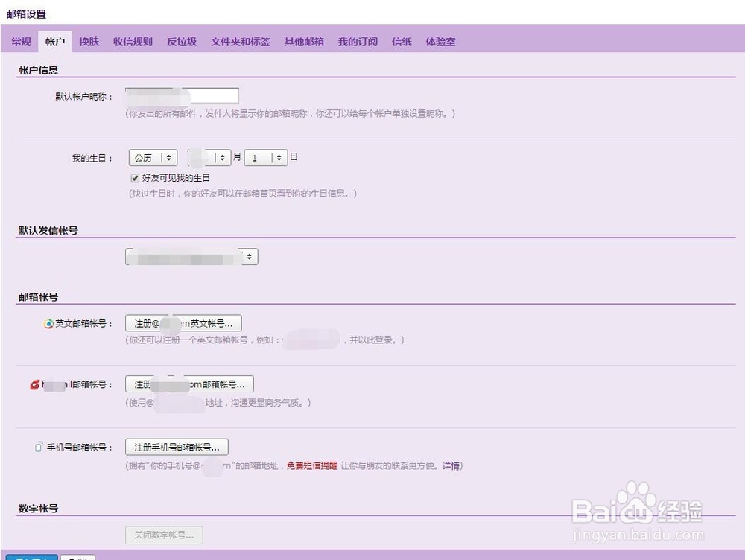Open the birthday day dropdown showing 1
Viewport: 745px width, 560px height.
pos(266,158)
